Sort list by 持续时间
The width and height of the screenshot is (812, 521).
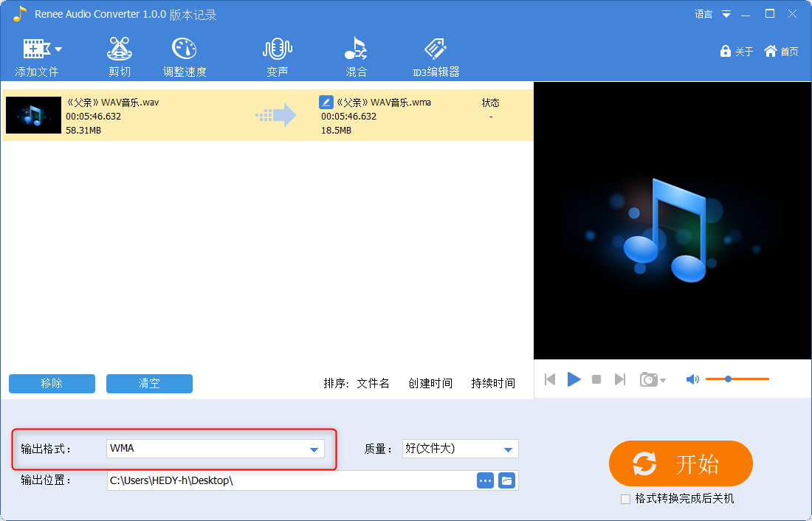pyautogui.click(x=493, y=383)
